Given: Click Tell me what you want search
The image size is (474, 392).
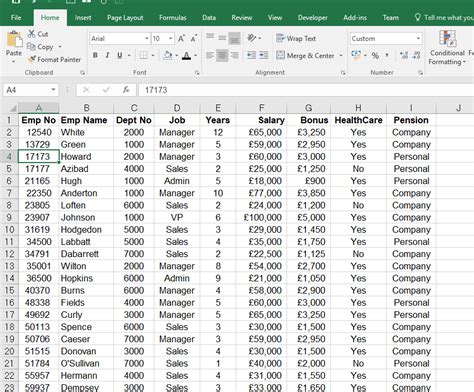Looking at the screenshot, I should [443, 18].
